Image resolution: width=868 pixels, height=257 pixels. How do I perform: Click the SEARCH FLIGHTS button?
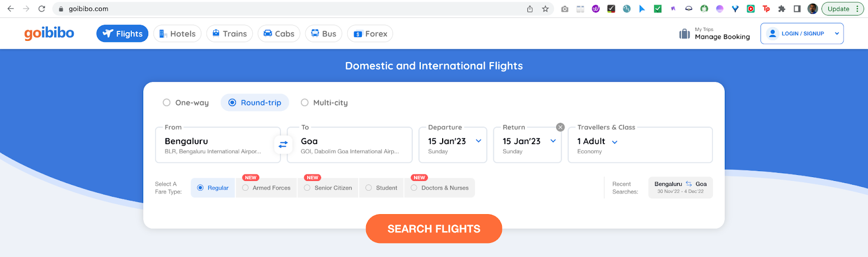(x=434, y=229)
